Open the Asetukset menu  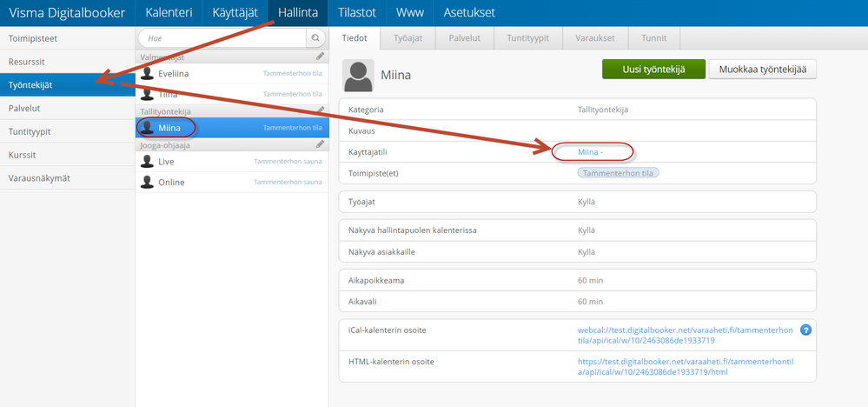469,13
